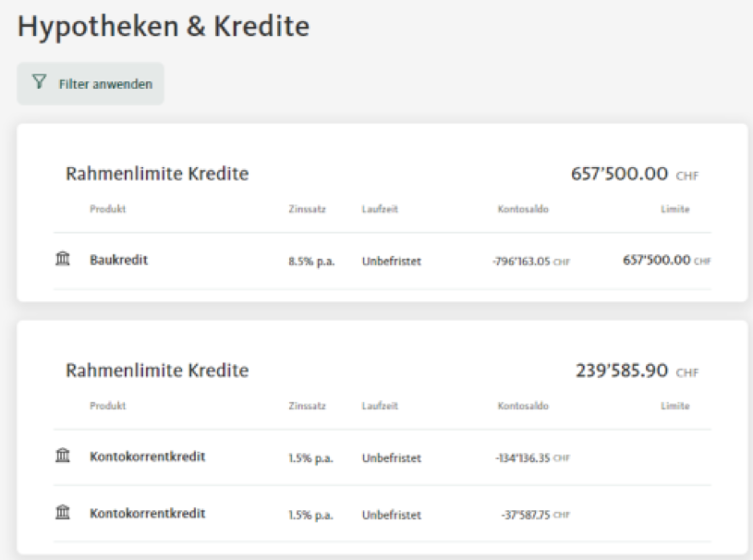Sort by the Limite column header
The height and width of the screenshot is (560, 753).
point(675,210)
